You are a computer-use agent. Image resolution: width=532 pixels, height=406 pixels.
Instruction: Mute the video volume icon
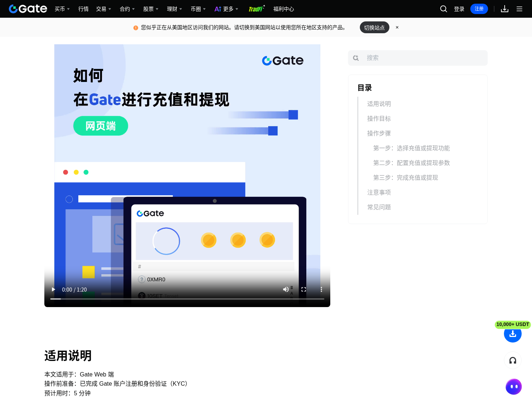point(286,289)
